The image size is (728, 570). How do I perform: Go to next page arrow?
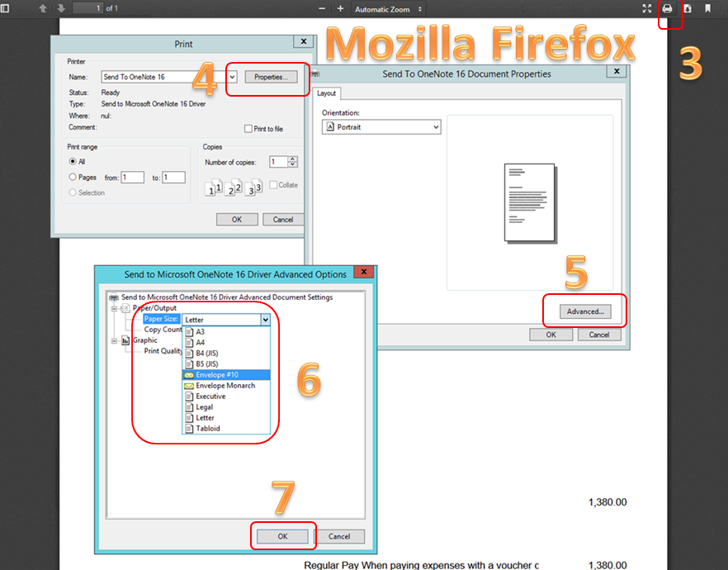(61, 8)
